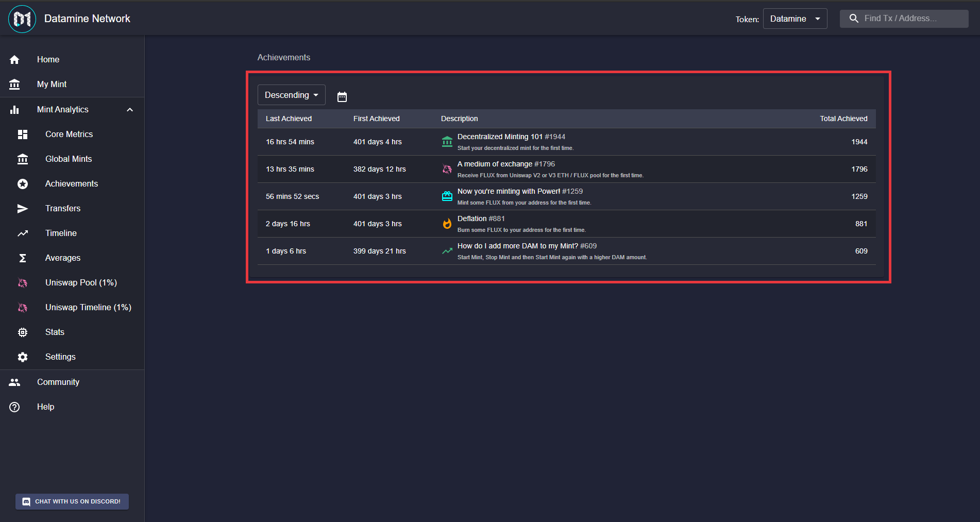Viewport: 980px width, 522px height.
Task: Click the Achievements star icon in sidebar
Action: (23, 184)
